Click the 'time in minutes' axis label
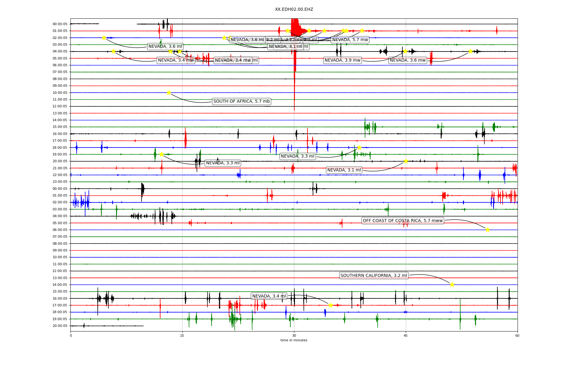The height and width of the screenshot is (368, 588). click(x=294, y=340)
